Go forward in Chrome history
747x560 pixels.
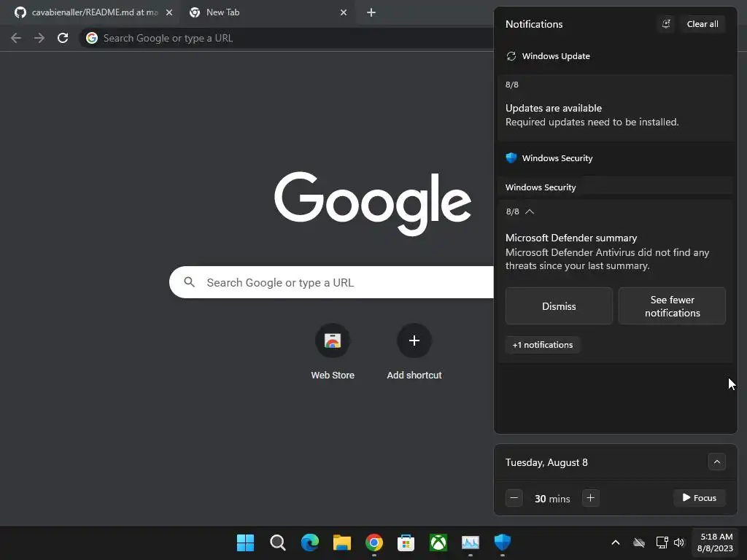[x=39, y=38]
